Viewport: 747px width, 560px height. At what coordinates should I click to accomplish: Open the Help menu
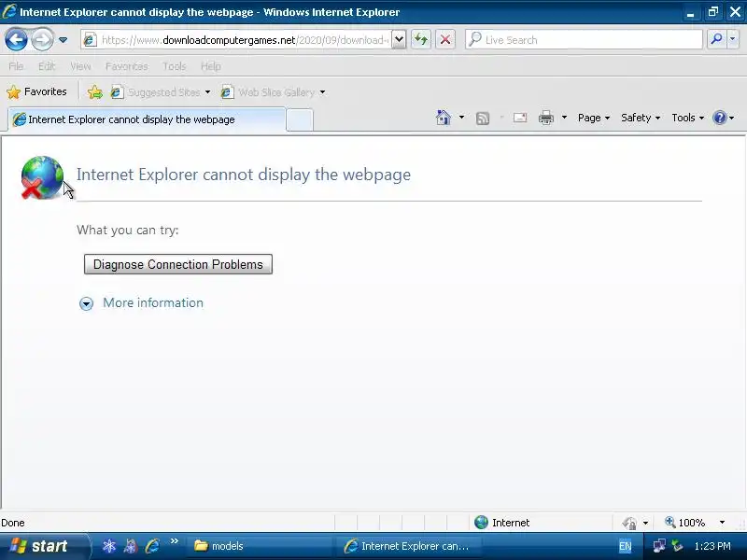tap(210, 66)
